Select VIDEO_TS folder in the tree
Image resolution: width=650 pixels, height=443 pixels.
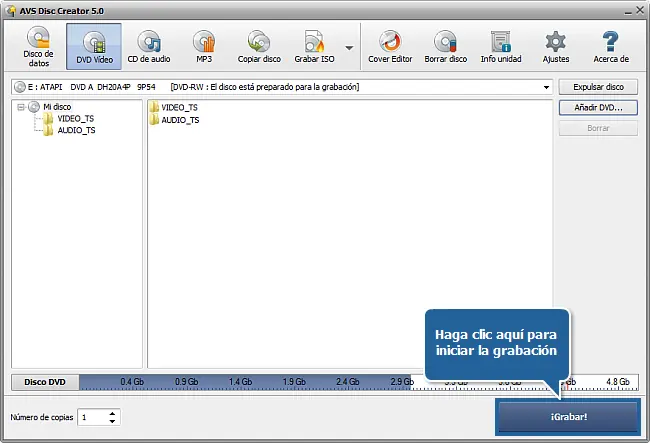click(76, 119)
